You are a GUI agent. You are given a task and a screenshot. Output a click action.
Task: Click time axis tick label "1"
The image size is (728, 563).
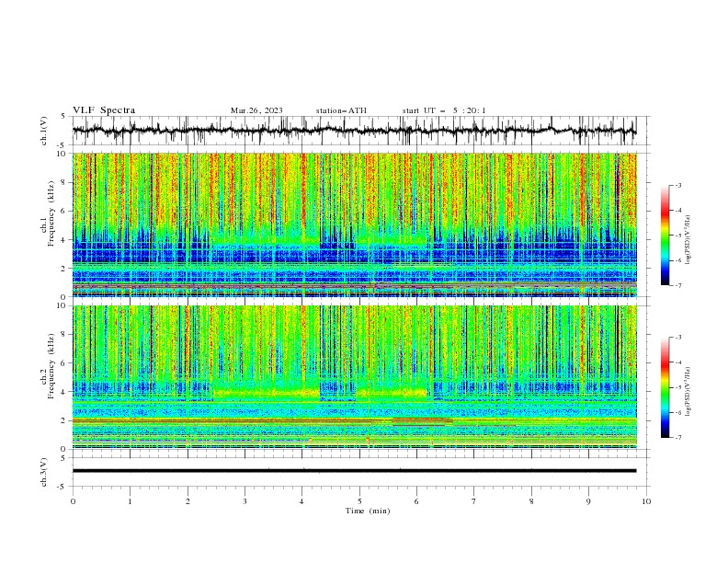[x=130, y=501]
